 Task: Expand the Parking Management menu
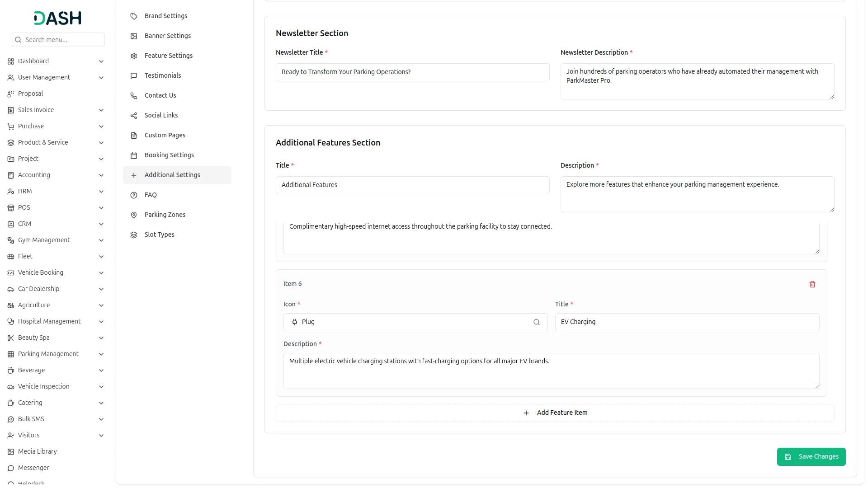coord(101,354)
